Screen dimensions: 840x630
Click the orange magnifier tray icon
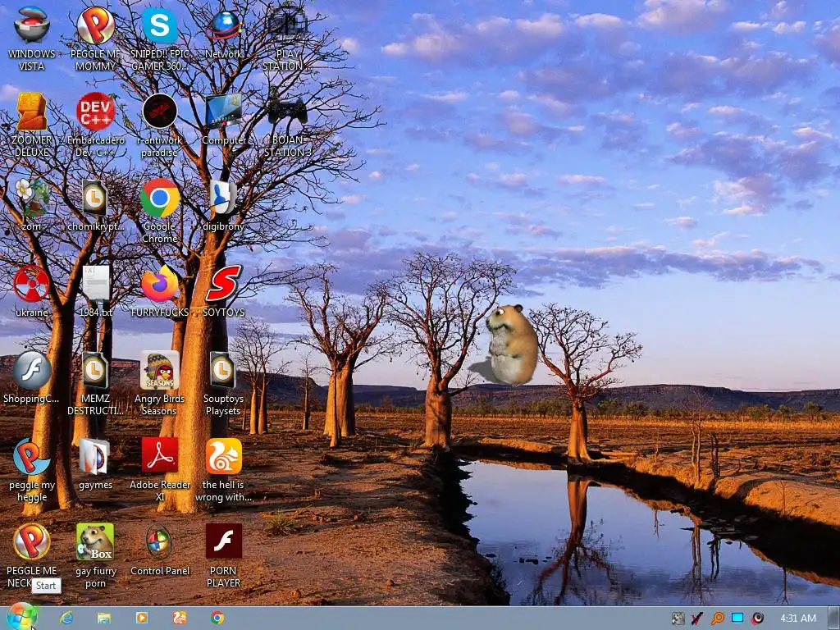click(717, 619)
